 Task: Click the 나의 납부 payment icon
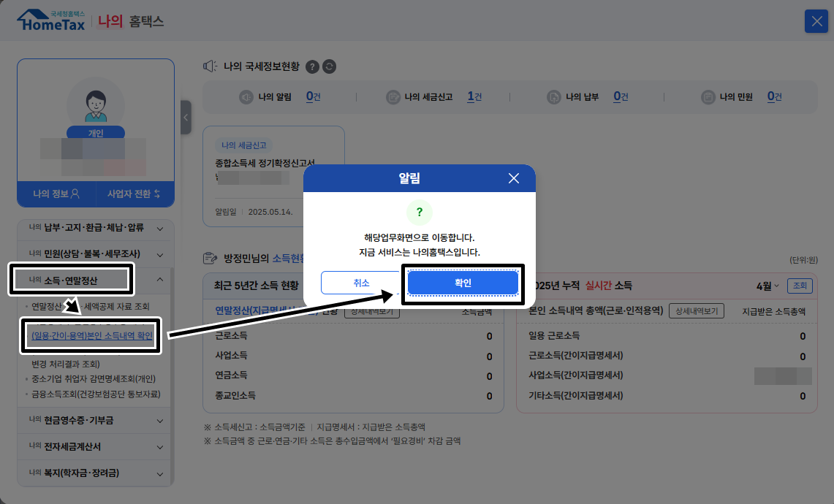coord(553,96)
